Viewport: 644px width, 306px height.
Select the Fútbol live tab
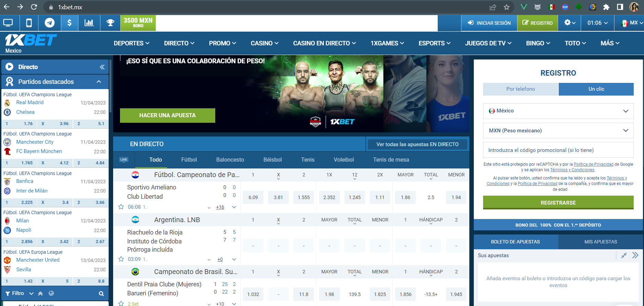click(189, 160)
